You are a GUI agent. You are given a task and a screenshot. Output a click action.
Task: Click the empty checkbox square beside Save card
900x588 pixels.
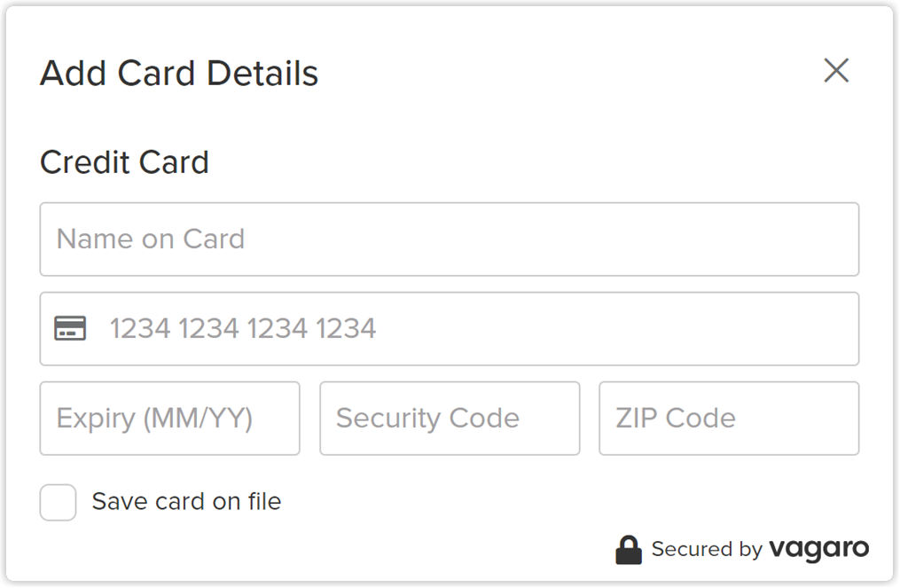tap(57, 502)
